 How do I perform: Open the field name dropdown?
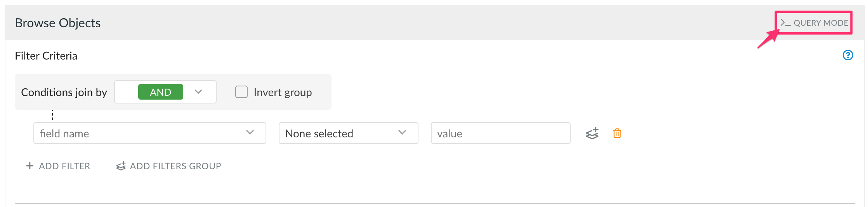tap(149, 133)
